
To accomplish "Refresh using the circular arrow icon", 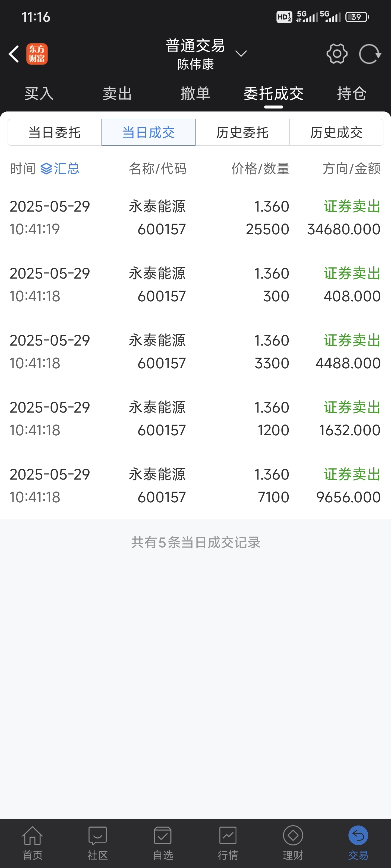I will (x=370, y=54).
